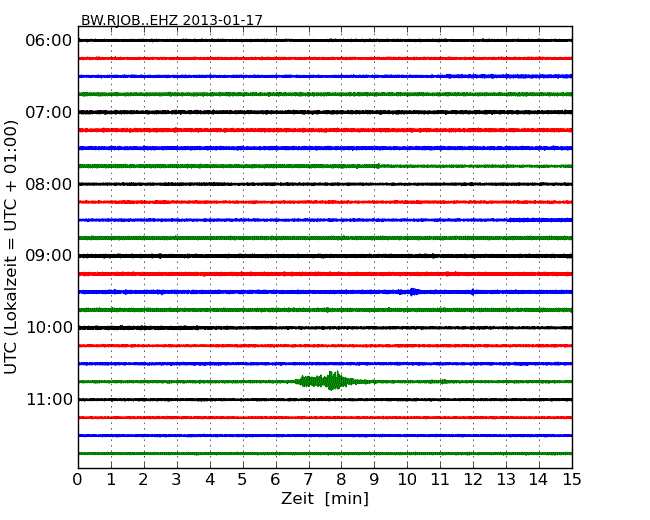Viewport: 650px width, 520px height.
Task: Click the x-axis tick label 9
Action: click(374, 480)
